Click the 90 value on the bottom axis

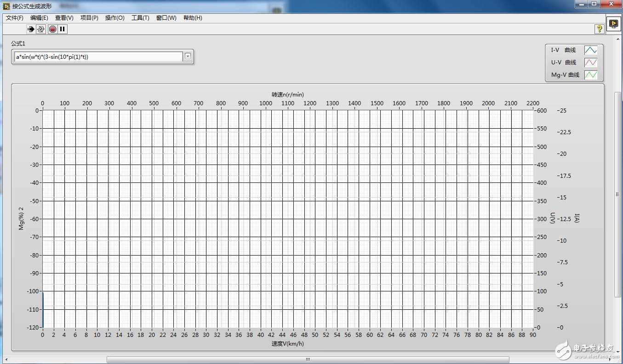click(x=533, y=336)
